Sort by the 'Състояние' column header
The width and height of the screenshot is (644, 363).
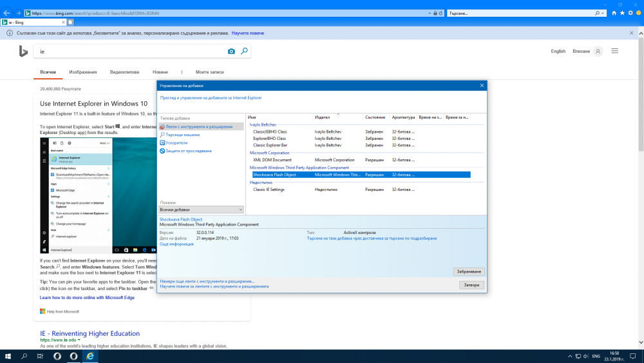(x=375, y=117)
